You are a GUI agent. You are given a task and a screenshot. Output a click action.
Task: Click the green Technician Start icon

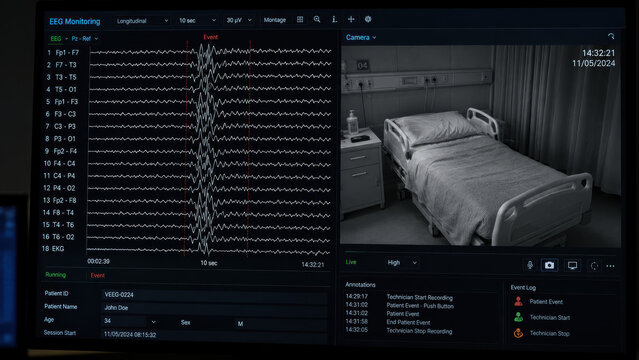click(518, 317)
